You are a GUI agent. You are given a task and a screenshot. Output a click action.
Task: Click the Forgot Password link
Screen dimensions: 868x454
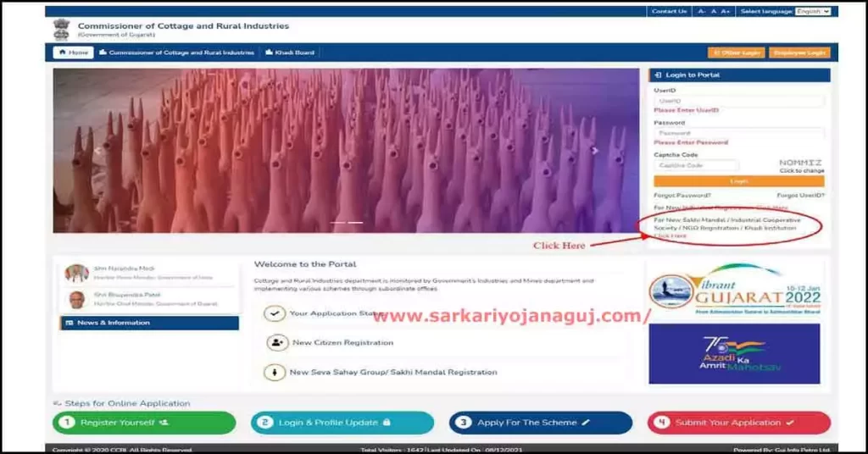click(682, 196)
